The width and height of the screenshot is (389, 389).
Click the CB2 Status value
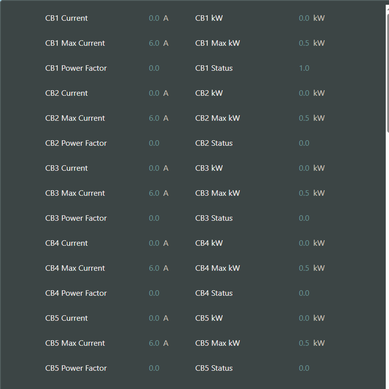point(304,143)
